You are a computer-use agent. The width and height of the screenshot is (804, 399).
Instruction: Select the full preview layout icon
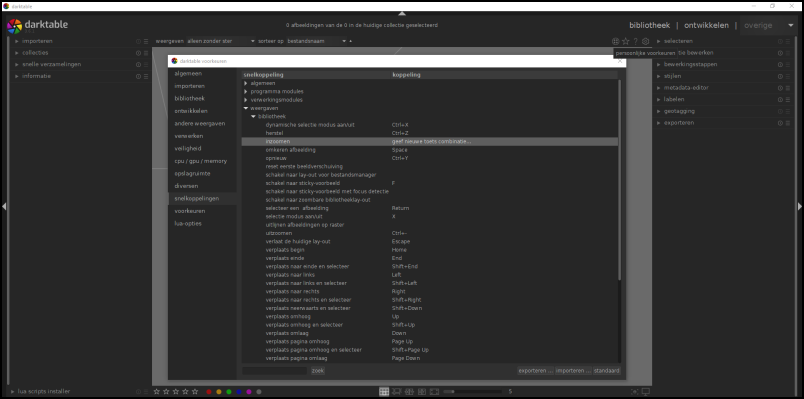coord(434,392)
